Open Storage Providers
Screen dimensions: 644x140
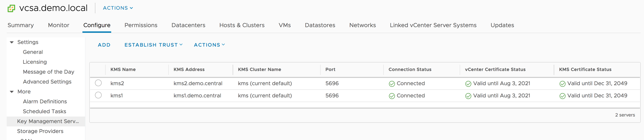tap(40, 131)
